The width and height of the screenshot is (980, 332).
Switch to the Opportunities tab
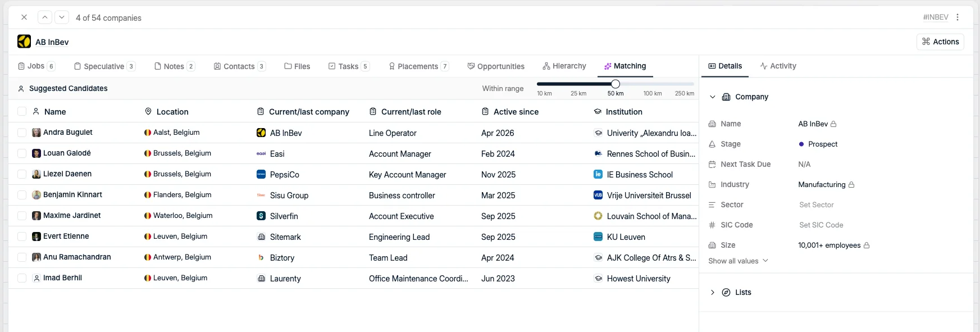point(496,66)
